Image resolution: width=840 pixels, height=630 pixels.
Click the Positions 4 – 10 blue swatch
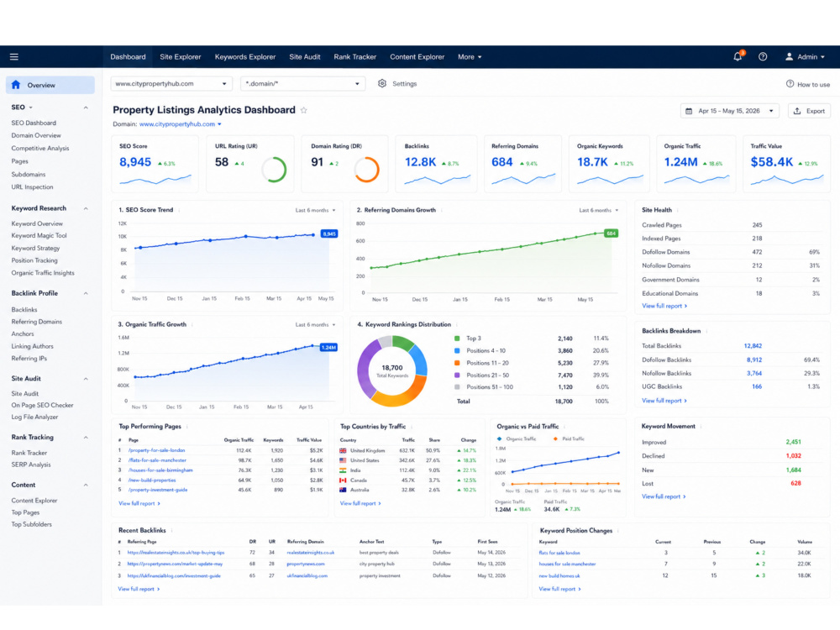(x=457, y=351)
